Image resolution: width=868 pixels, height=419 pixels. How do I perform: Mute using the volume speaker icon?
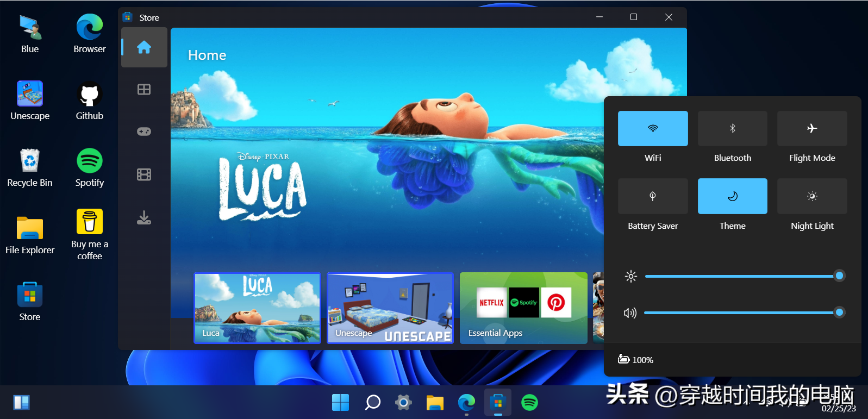pos(630,313)
